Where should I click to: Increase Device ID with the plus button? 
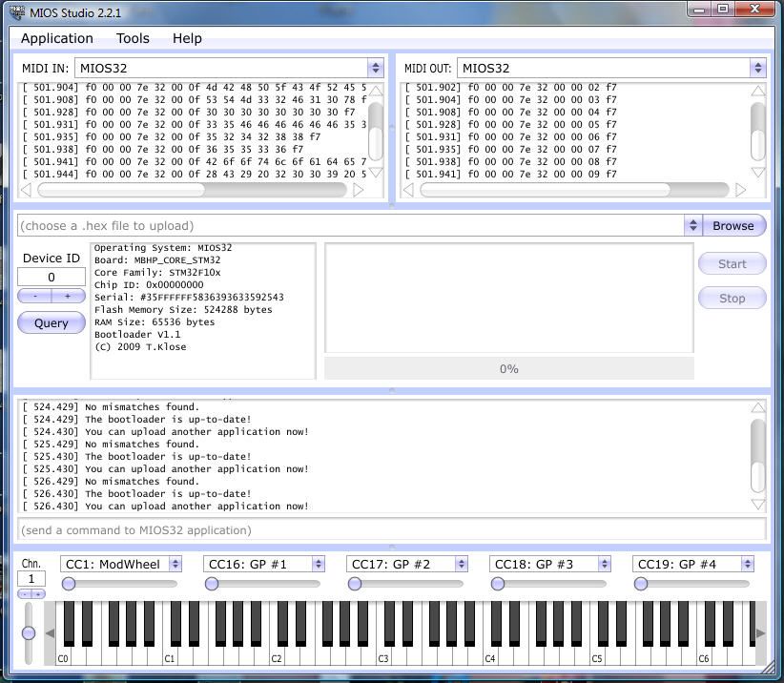[x=68, y=296]
